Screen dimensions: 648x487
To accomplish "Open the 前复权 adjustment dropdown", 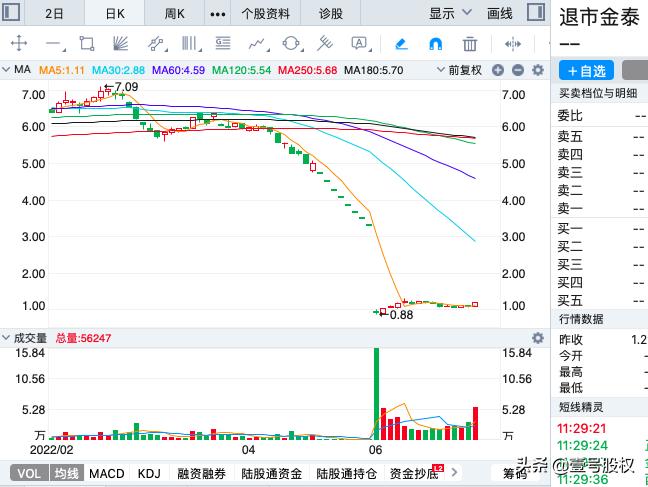I will coord(460,70).
